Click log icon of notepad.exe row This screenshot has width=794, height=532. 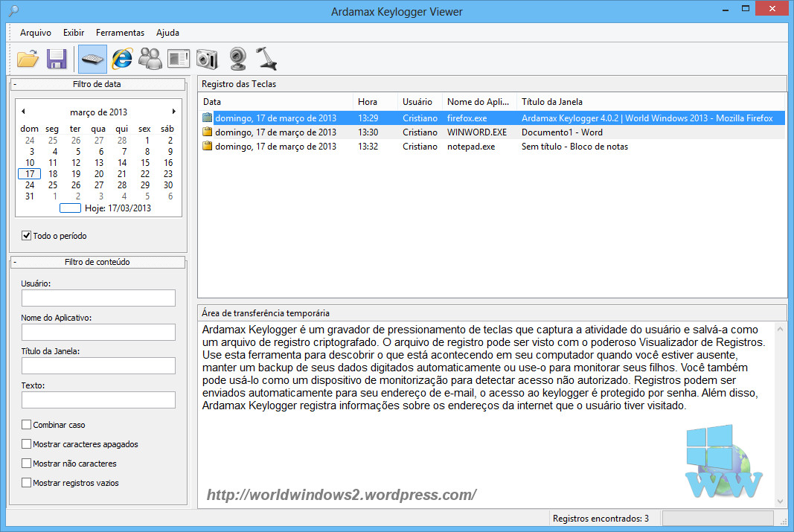(207, 147)
